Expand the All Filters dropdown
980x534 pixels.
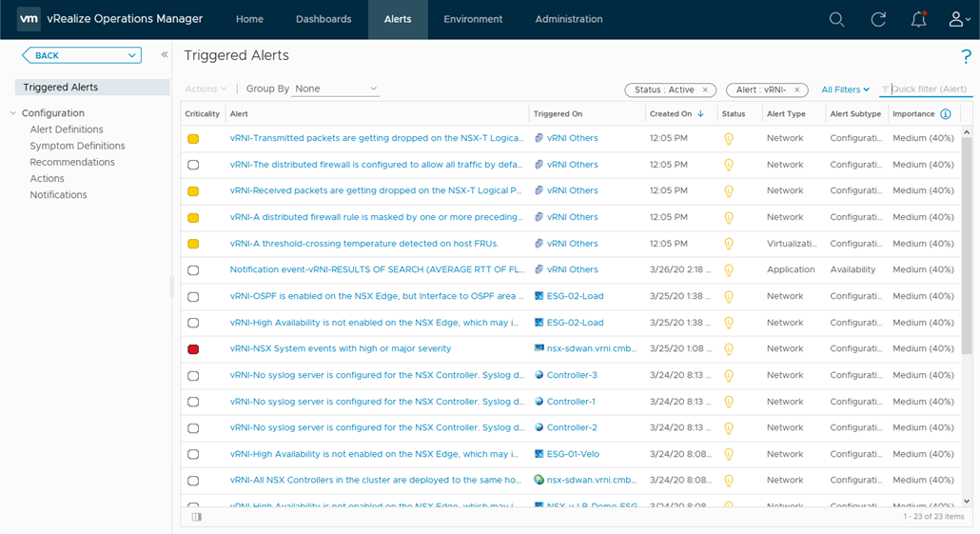[845, 89]
